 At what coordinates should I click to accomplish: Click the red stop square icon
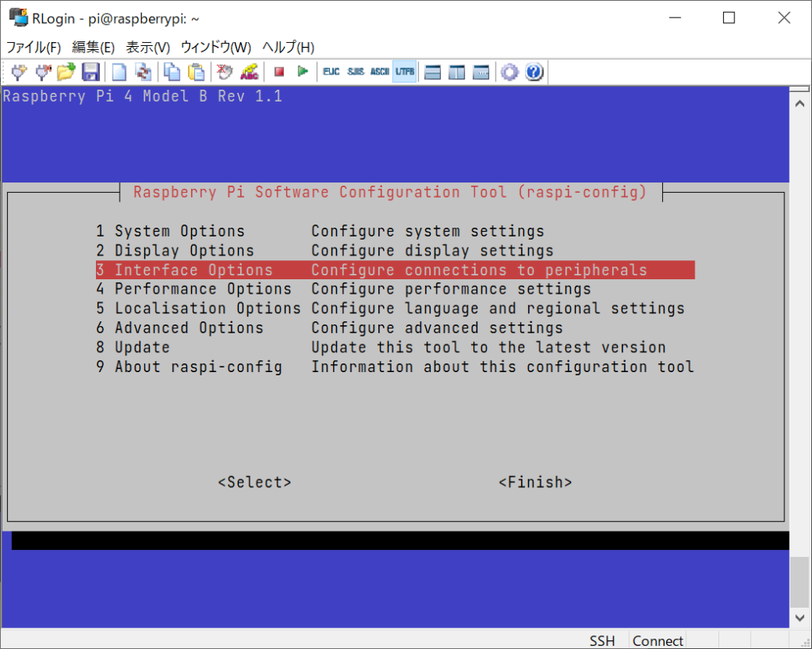click(279, 72)
